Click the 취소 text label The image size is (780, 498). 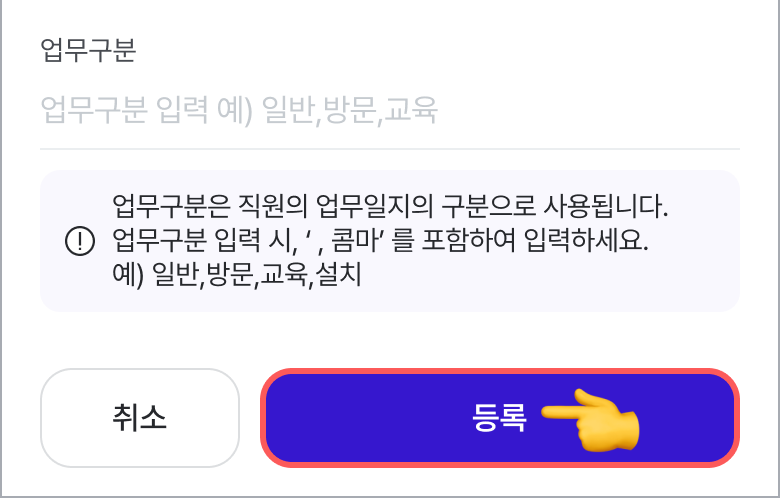139,418
